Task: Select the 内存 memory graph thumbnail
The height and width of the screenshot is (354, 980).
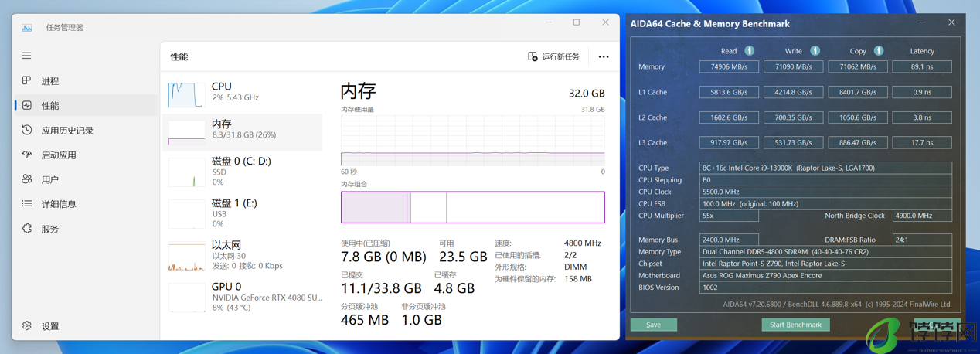Action: (186, 132)
